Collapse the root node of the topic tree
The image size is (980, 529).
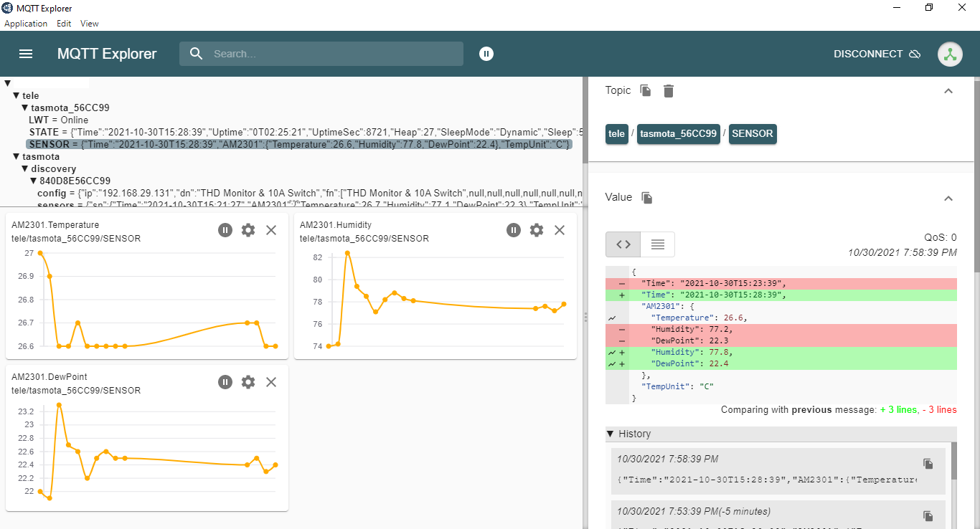click(x=8, y=83)
